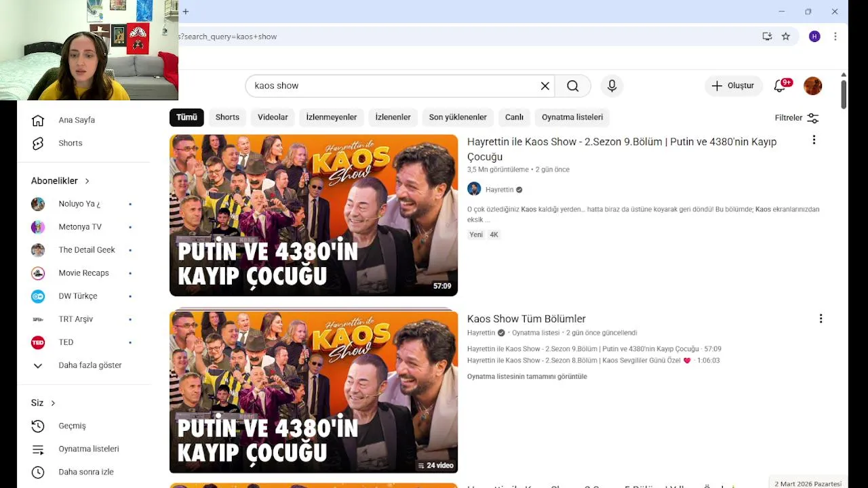Screen dimensions: 868x488
Task: Select the Son yüklenenler filter chip
Action: (458, 117)
